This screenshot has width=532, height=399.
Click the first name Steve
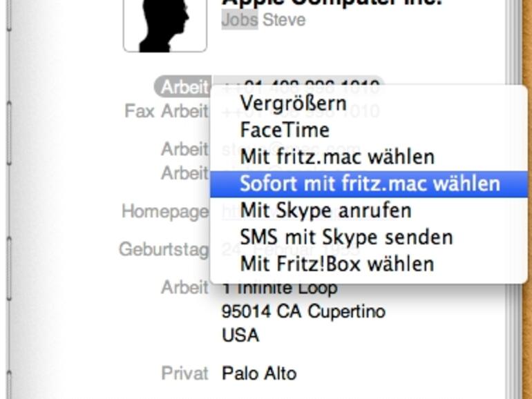click(283, 20)
